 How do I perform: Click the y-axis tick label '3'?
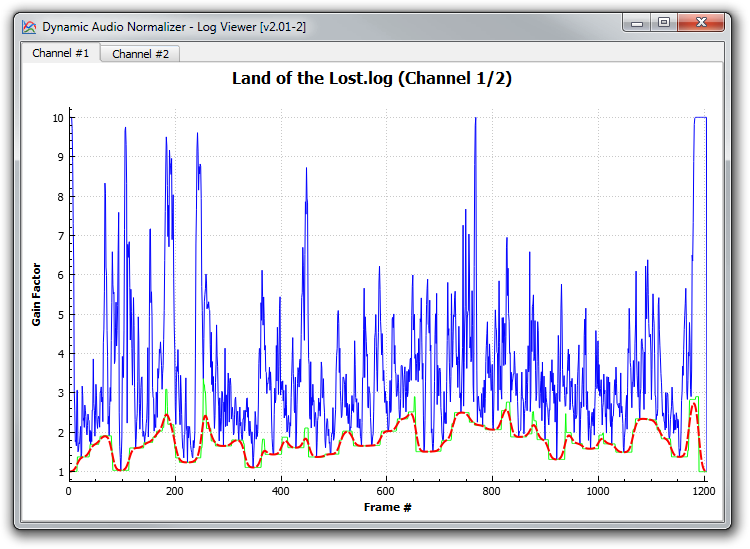click(61, 393)
